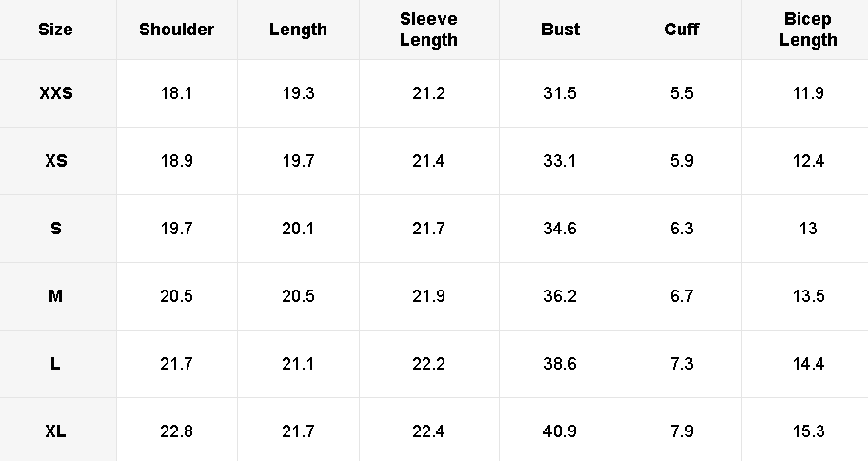Click the XXS length value 19.3
The height and width of the screenshot is (461, 868).
coord(298,93)
